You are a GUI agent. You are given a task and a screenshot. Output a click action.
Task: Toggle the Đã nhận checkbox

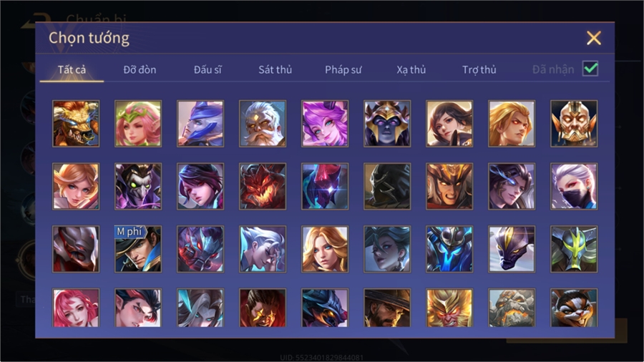coord(590,69)
